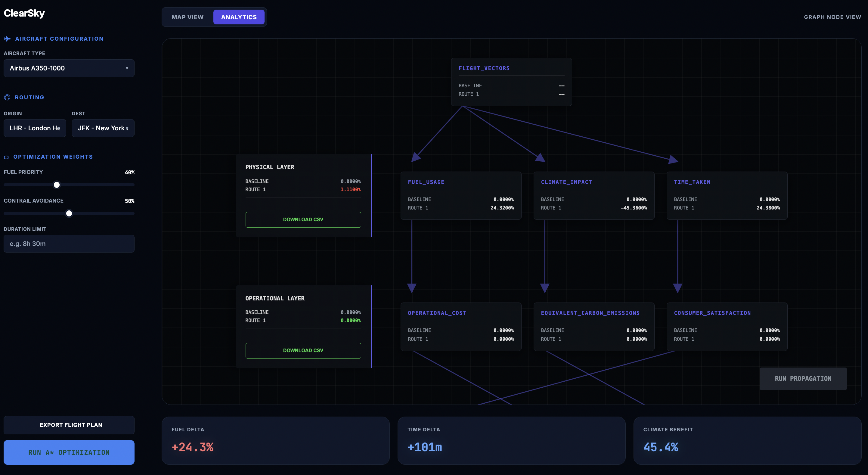The height and width of the screenshot is (475, 868).
Task: Click the Fuel Priority slider handle
Action: pyautogui.click(x=57, y=185)
